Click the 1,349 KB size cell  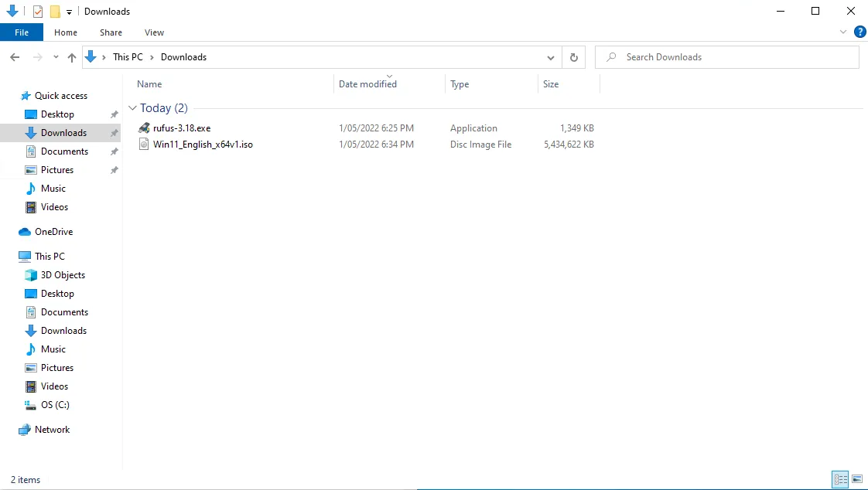pos(577,128)
